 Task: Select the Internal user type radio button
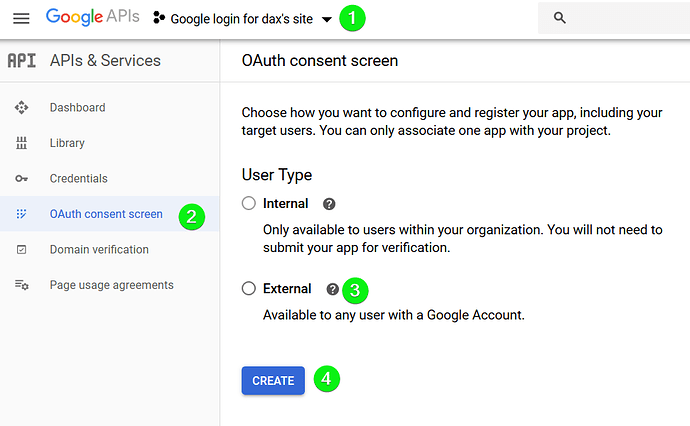(x=249, y=203)
